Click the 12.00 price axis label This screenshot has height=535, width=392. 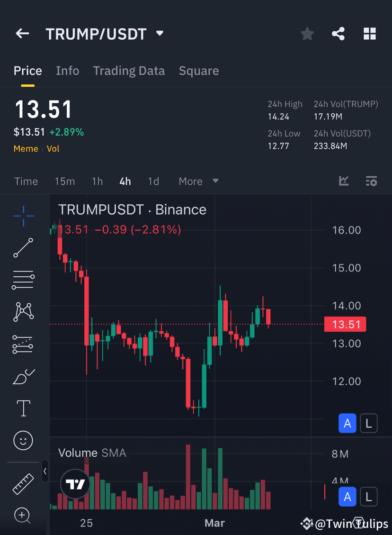click(x=347, y=381)
